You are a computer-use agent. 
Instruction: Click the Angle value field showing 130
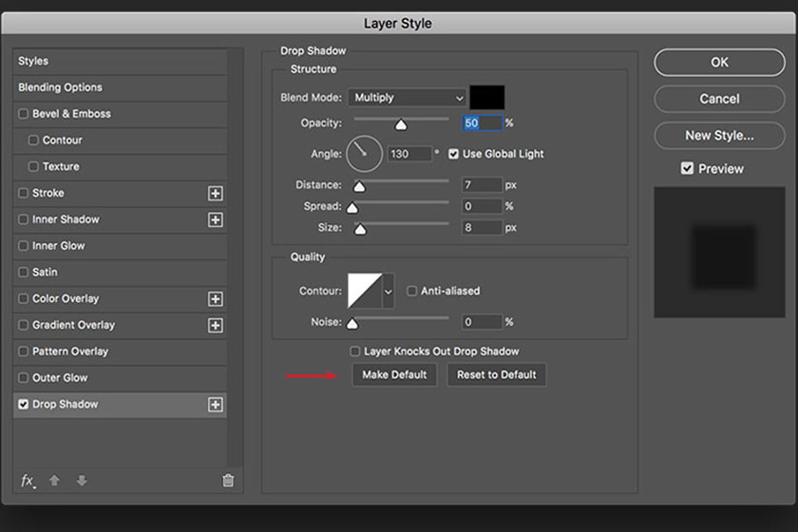pos(409,154)
